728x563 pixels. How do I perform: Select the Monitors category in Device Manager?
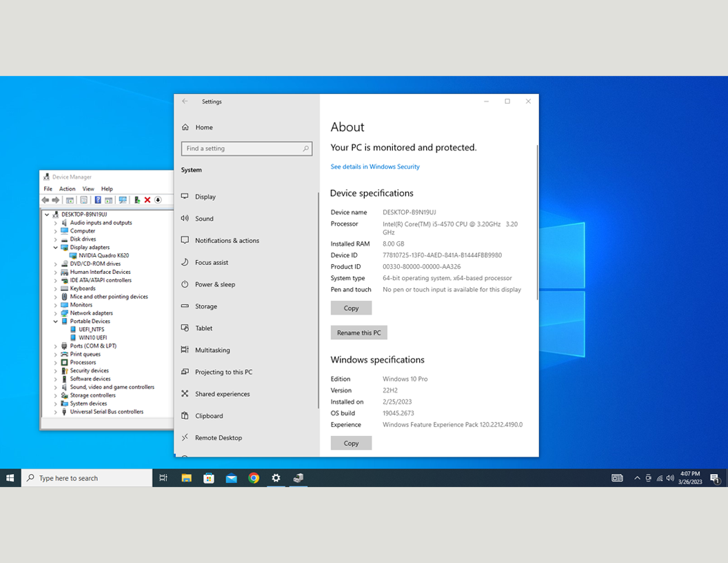pos(81,305)
